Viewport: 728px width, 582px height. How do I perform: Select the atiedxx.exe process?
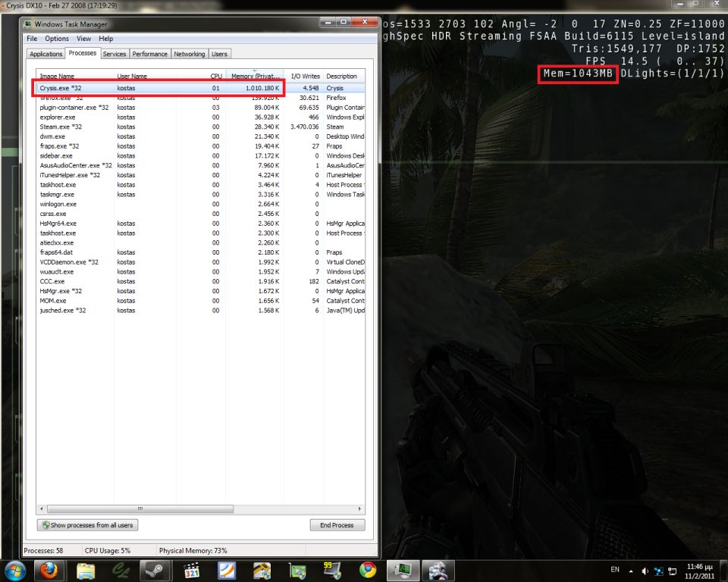pyautogui.click(x=200, y=242)
